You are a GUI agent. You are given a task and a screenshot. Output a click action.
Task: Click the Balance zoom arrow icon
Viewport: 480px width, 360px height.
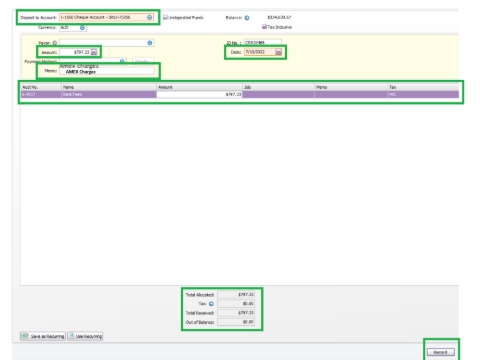[247, 18]
